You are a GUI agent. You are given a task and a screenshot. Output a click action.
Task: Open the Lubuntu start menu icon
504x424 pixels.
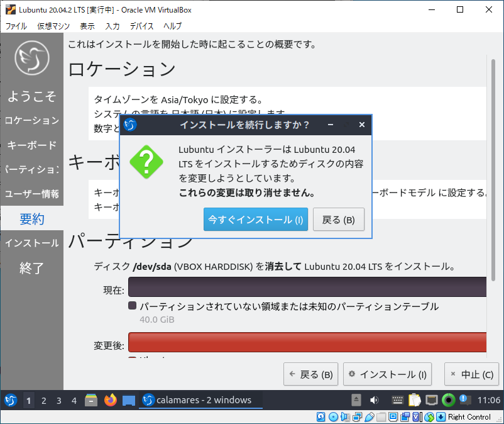pyautogui.click(x=11, y=400)
